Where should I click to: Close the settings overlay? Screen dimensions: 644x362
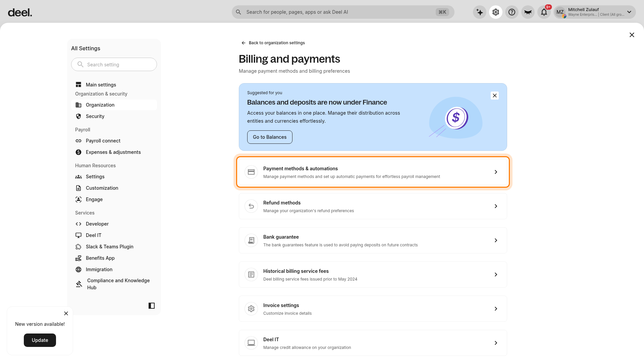[632, 35]
